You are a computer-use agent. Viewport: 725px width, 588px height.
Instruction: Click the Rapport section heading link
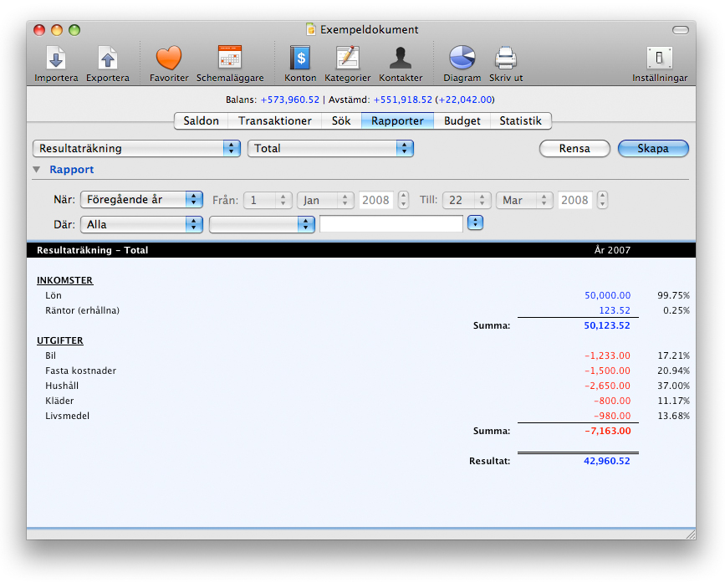[x=71, y=170]
